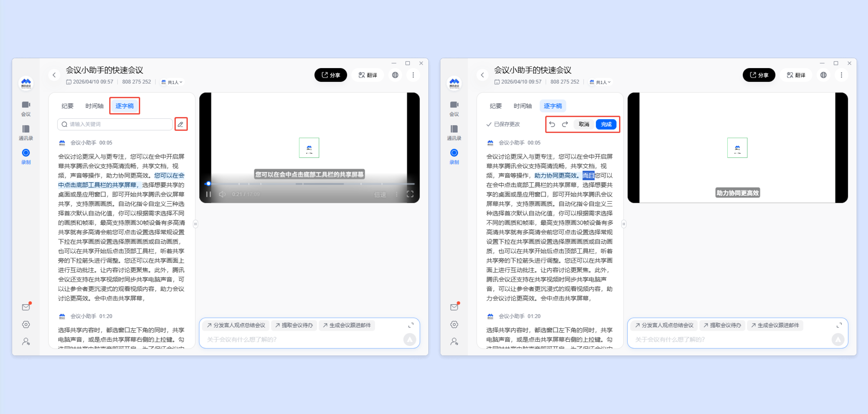Toggle fullscreen on the video player
868x414 pixels.
(410, 194)
